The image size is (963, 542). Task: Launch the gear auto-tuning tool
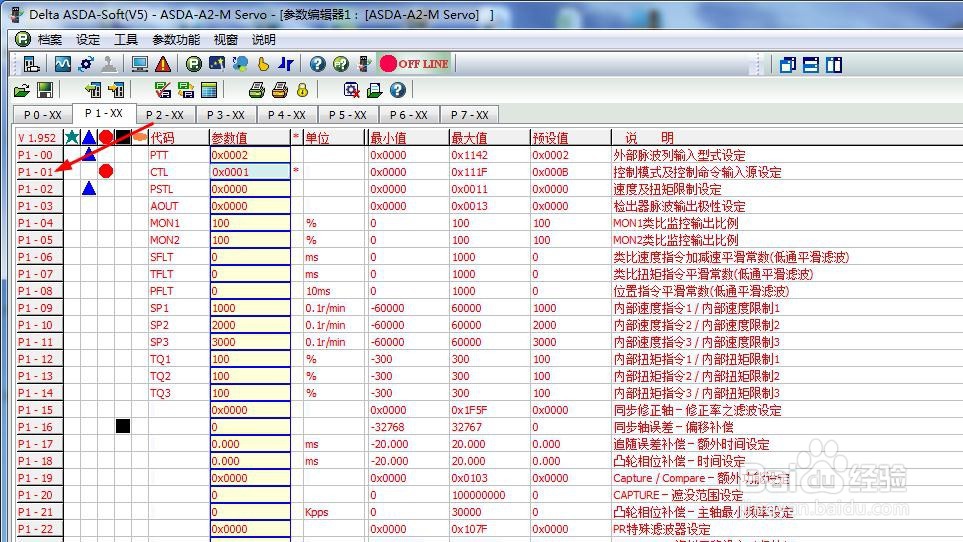point(86,64)
